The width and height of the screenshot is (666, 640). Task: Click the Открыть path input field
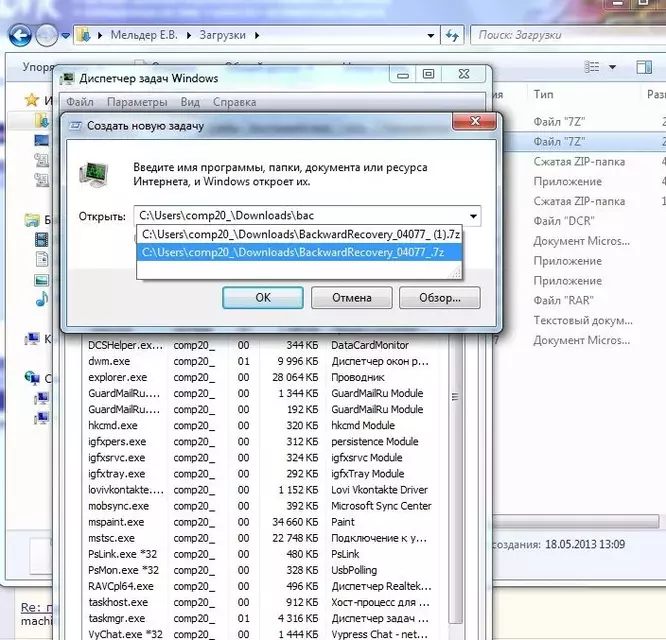(301, 216)
